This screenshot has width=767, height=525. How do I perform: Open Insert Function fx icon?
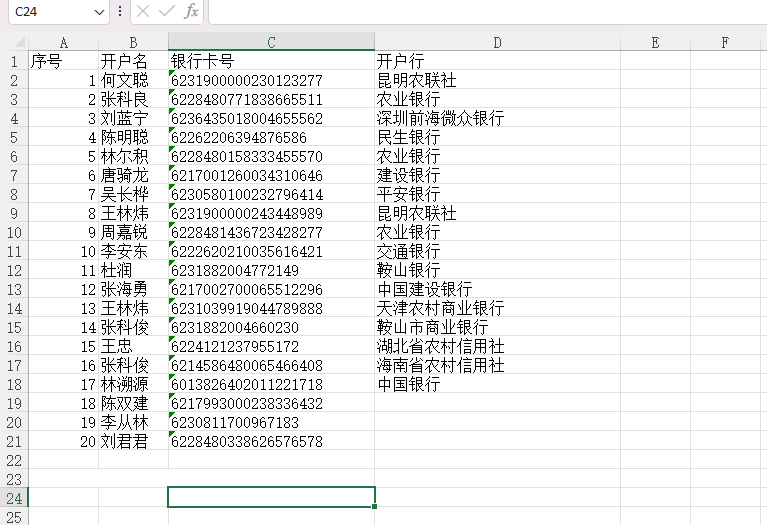point(191,11)
